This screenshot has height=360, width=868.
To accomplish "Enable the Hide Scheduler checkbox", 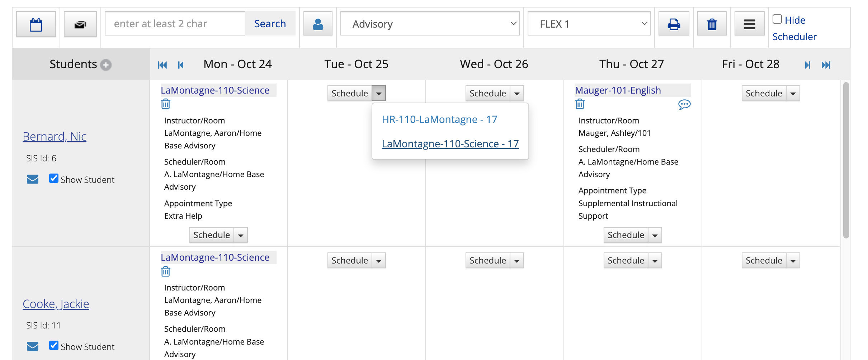I will click(777, 18).
